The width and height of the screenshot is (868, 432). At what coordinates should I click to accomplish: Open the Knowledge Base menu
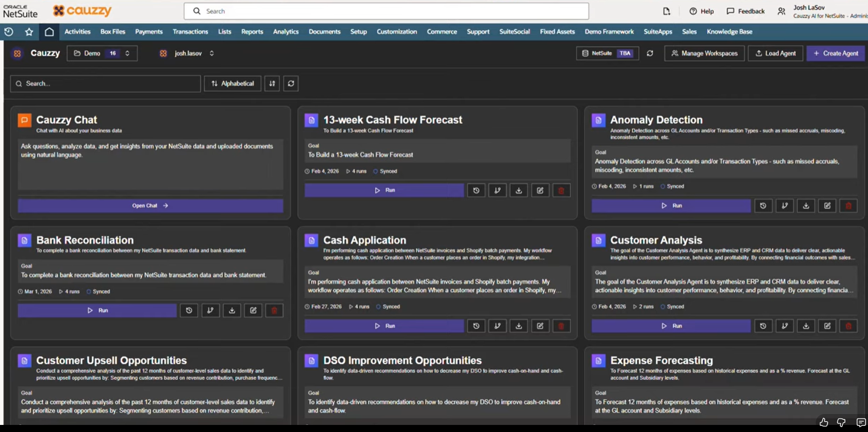pos(730,32)
